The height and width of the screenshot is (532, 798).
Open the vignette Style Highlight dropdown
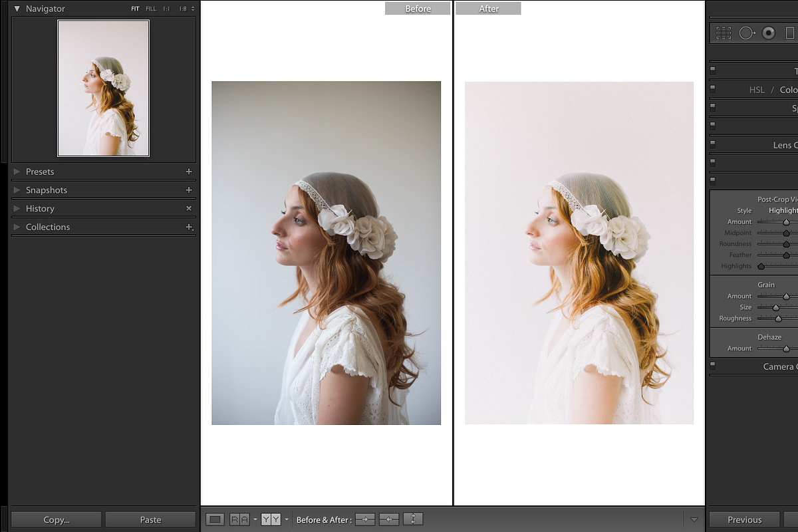[x=783, y=210]
